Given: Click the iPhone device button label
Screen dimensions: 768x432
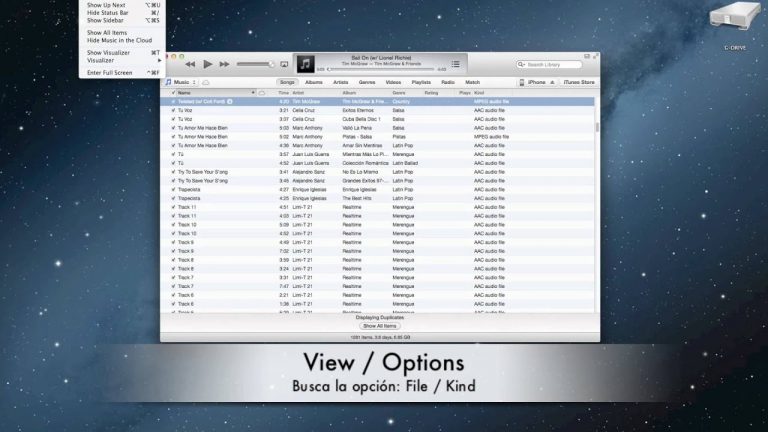Looking at the screenshot, I should [x=536, y=82].
